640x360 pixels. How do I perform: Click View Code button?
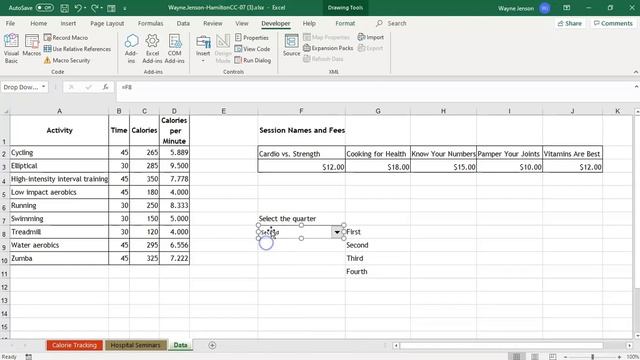click(252, 49)
